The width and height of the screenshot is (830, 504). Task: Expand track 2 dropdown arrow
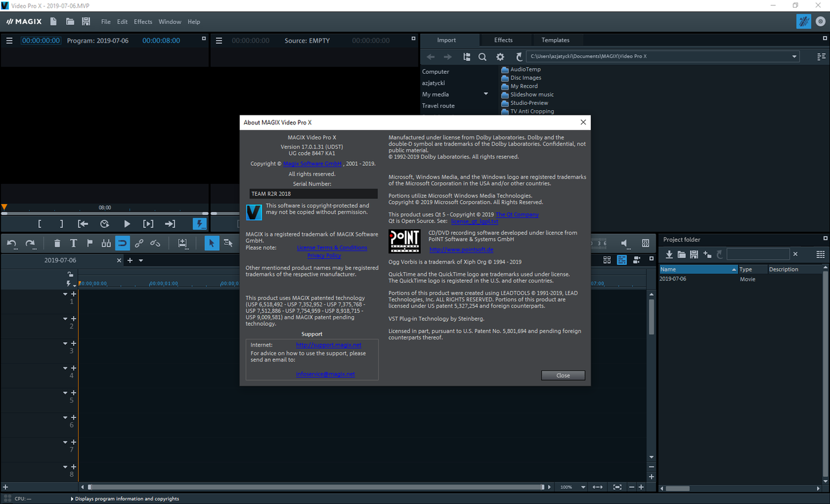click(x=65, y=319)
